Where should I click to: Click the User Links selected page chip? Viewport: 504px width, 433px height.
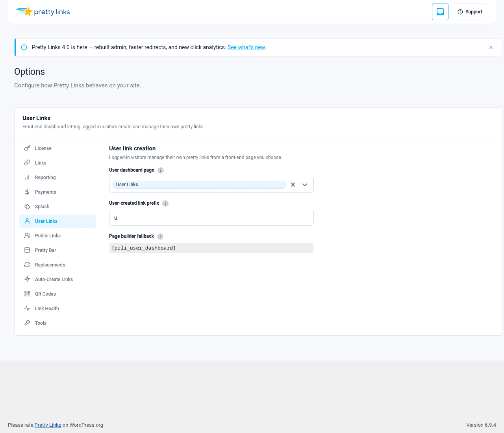click(199, 185)
